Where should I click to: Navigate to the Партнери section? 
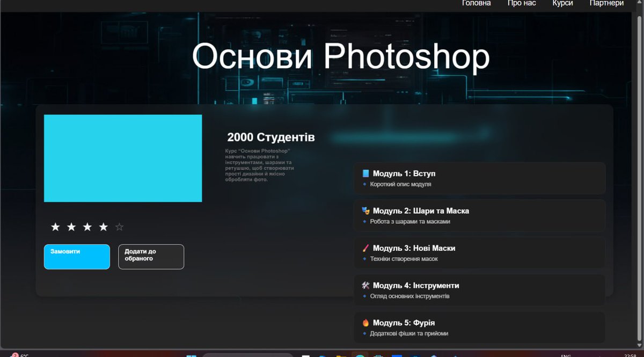click(606, 3)
